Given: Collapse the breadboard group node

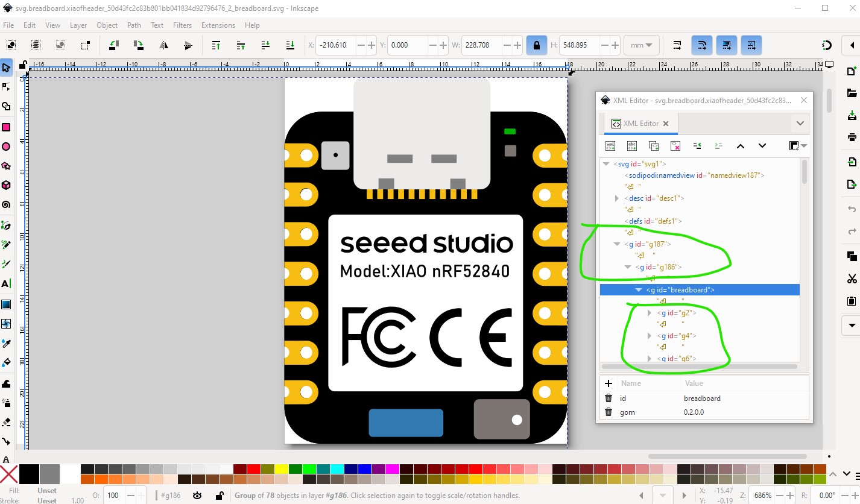Looking at the screenshot, I should [x=639, y=290].
